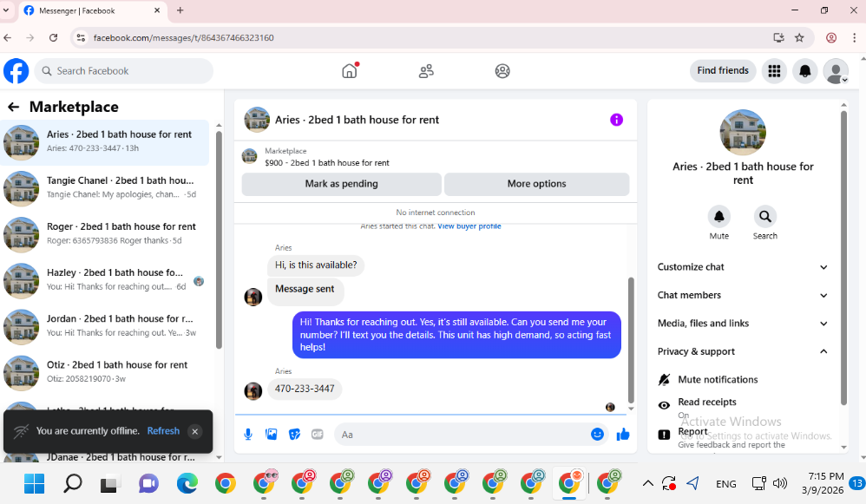
Task: Reload the page with browser refresh icon
Action: [x=53, y=37]
